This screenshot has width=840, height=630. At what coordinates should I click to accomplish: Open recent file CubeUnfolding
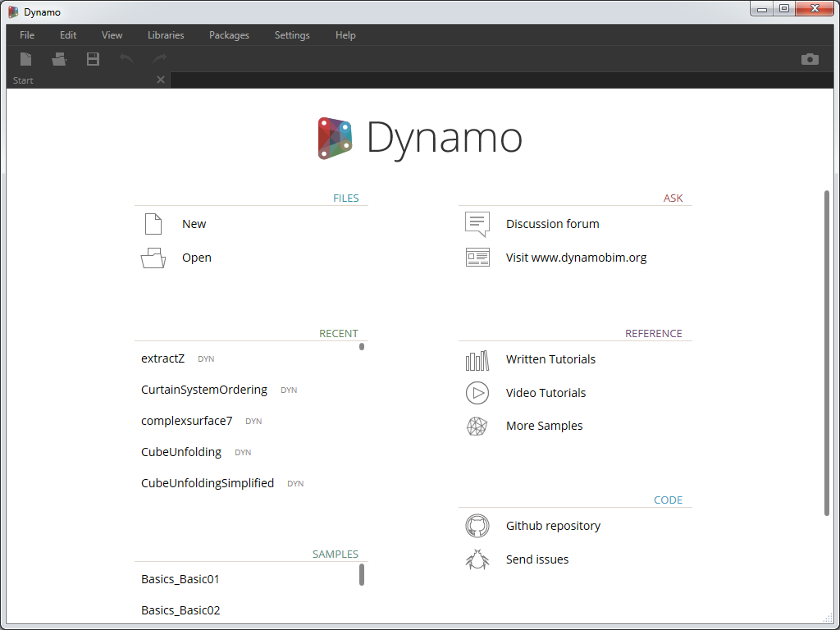coord(181,452)
